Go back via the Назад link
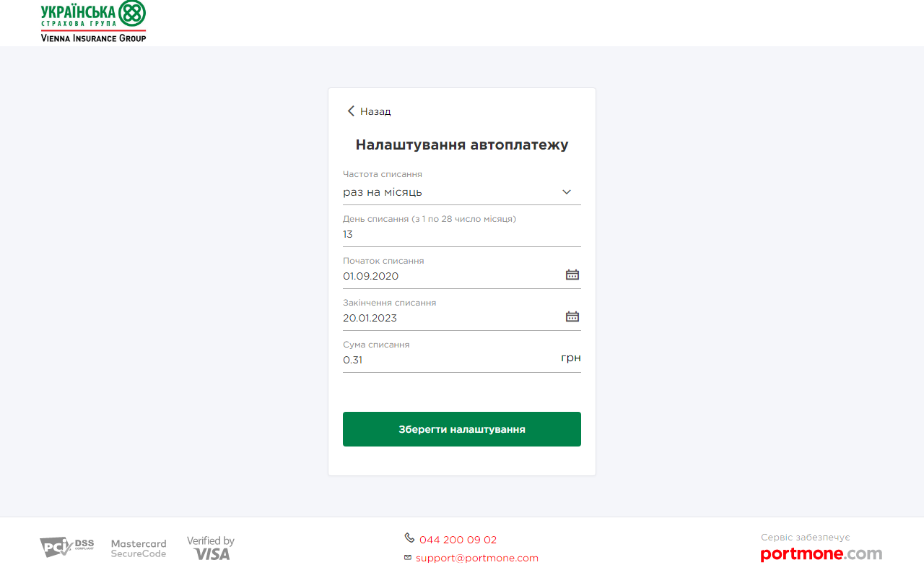 point(375,111)
